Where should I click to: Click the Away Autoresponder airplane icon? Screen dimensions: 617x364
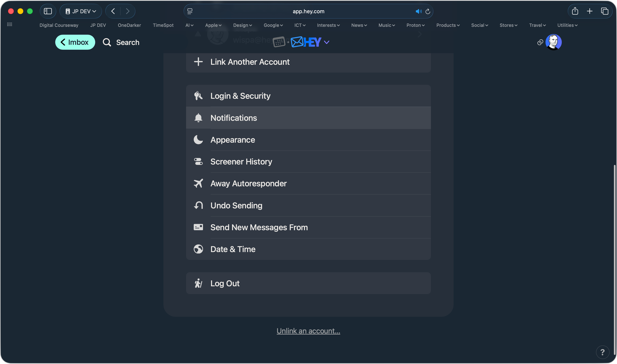coord(198,184)
